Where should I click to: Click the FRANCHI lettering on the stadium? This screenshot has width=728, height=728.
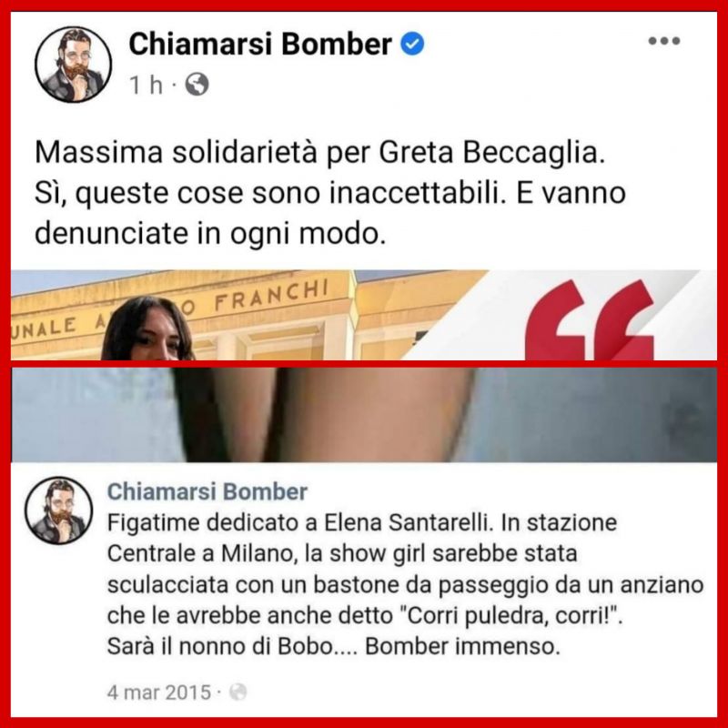pyautogui.click(x=271, y=298)
